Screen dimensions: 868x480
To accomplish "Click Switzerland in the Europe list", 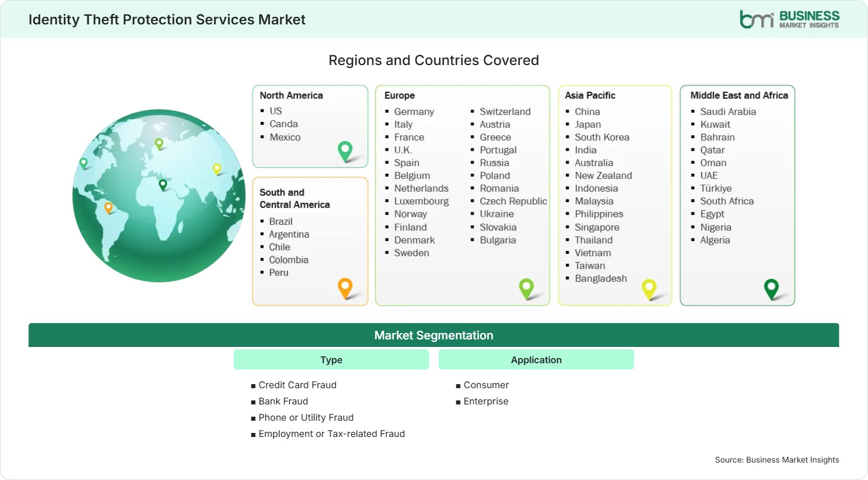I will tap(505, 112).
